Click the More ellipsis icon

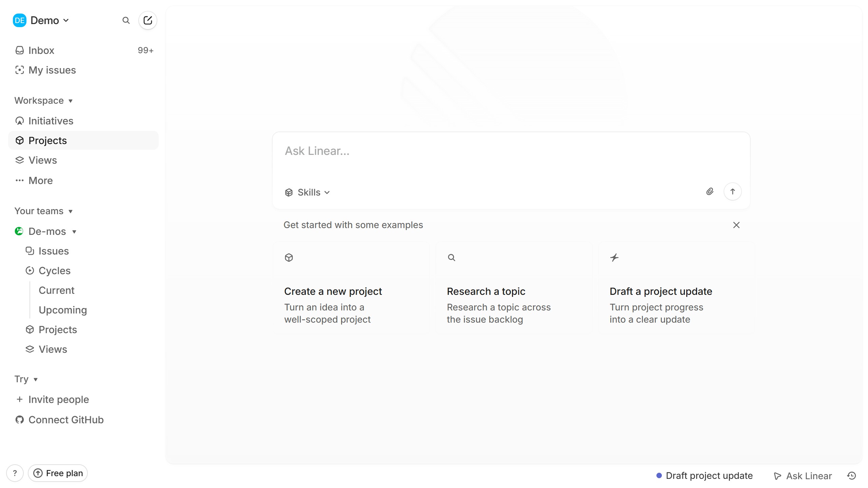[20, 180]
